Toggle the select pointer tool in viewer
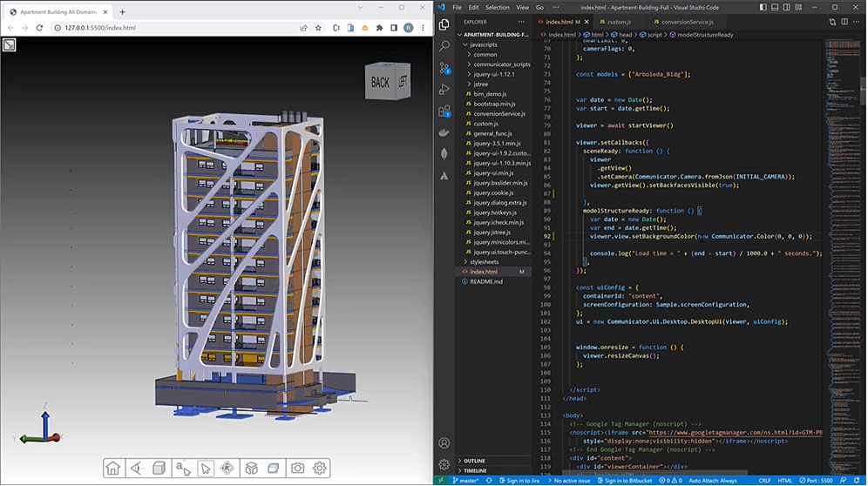 206,469
